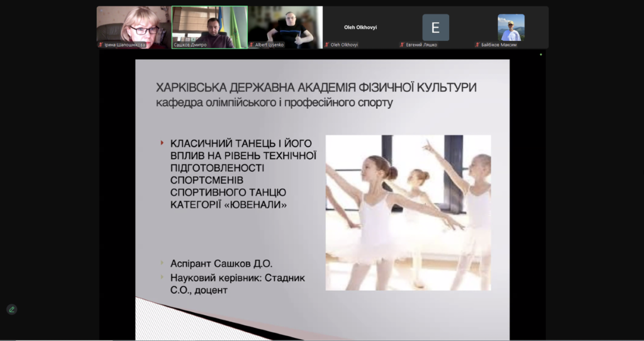Click the slide title Харківська державна академія
The width and height of the screenshot is (644, 341).
pyautogui.click(x=316, y=87)
